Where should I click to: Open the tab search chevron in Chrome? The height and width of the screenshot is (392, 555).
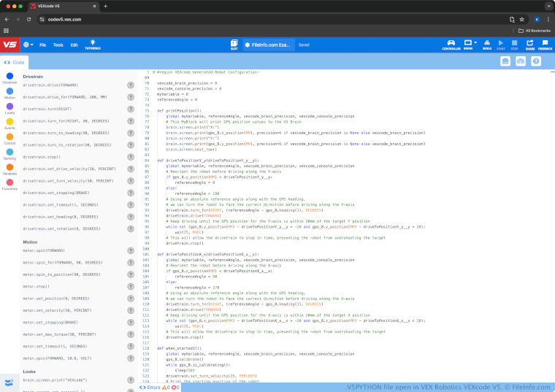tap(548, 6)
